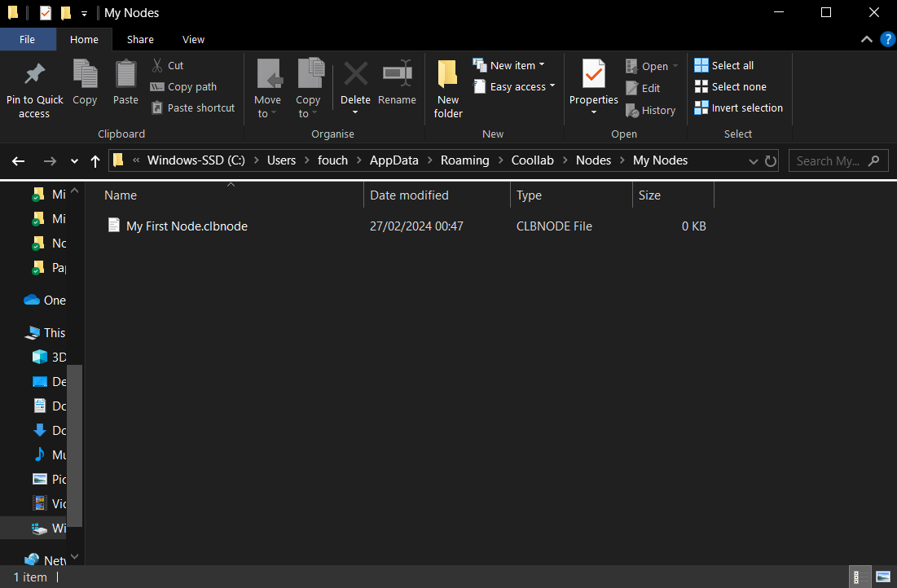897x588 pixels.
Task: Open the Properties dropdown arrow
Action: (594, 112)
